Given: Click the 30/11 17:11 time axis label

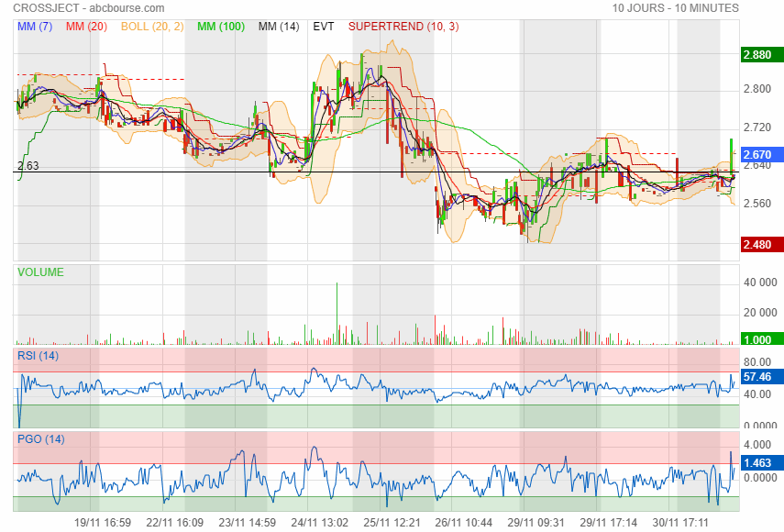Looking at the screenshot, I should tap(680, 523).
